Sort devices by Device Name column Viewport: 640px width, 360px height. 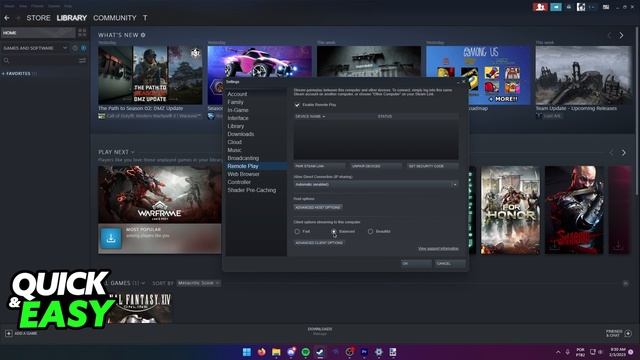(x=310, y=116)
